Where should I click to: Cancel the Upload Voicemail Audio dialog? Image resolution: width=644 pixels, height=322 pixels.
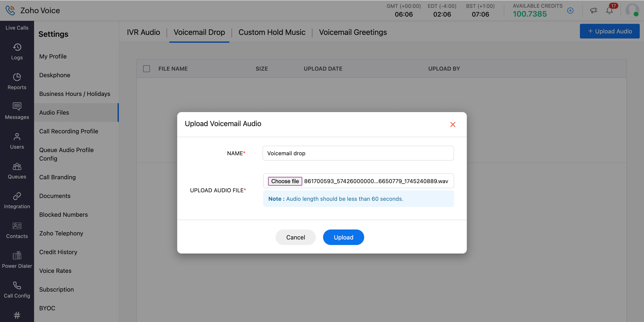click(x=295, y=237)
